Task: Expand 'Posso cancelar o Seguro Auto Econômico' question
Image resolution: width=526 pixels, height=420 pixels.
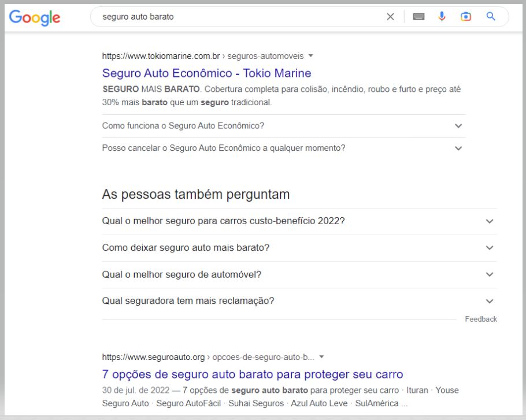Action: pos(283,148)
